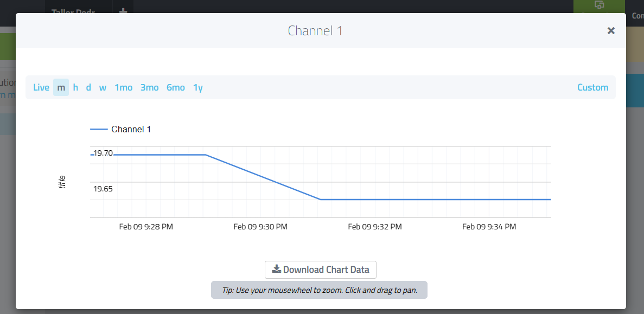Select the 1mo time range
The width and height of the screenshot is (644, 314).
coord(124,87)
